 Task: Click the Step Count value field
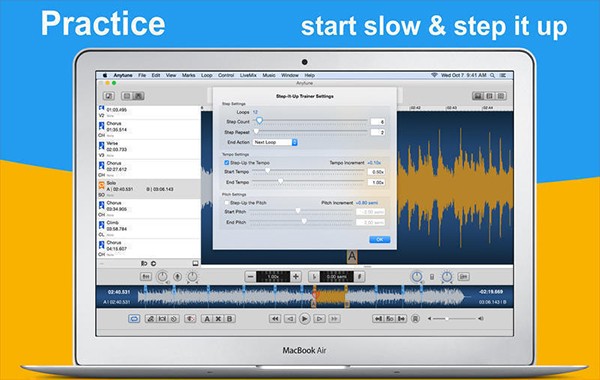click(x=377, y=122)
